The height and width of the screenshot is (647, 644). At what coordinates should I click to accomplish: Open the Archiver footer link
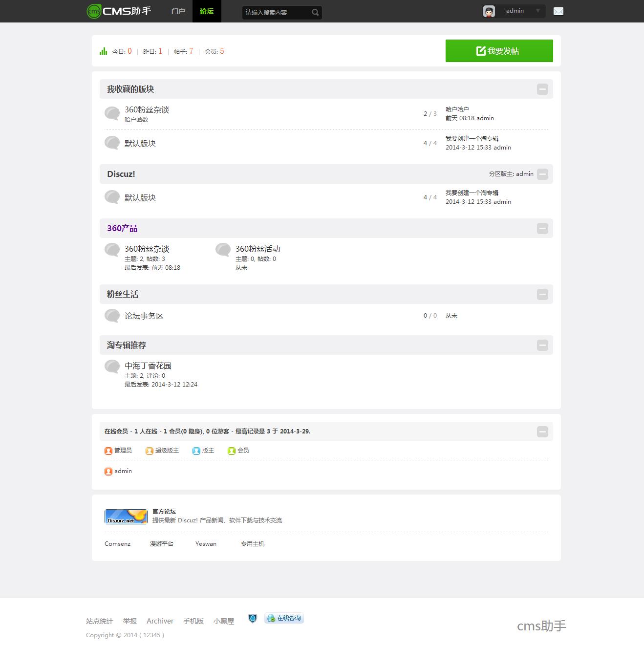coord(160,621)
